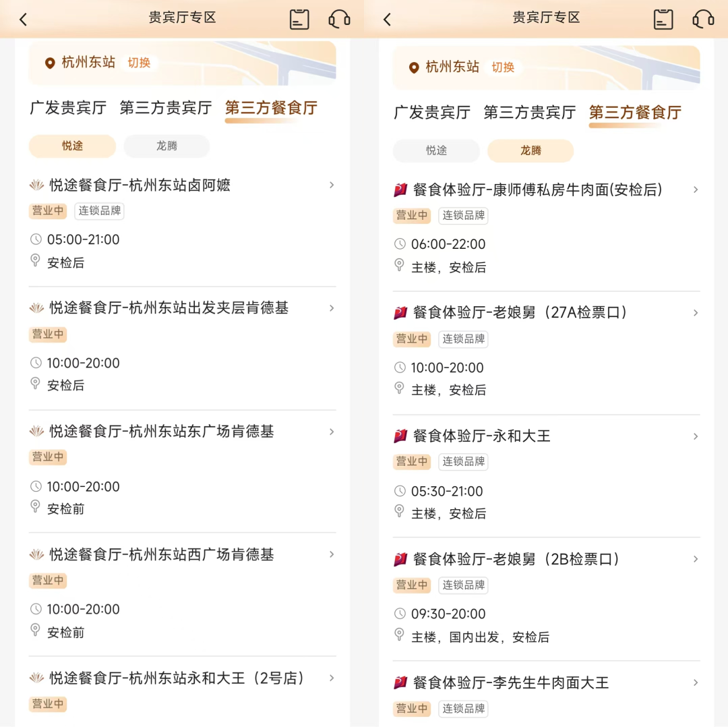Tap the 龙腾 flag icon beside 永和大王
The height and width of the screenshot is (727, 728).
click(400, 436)
